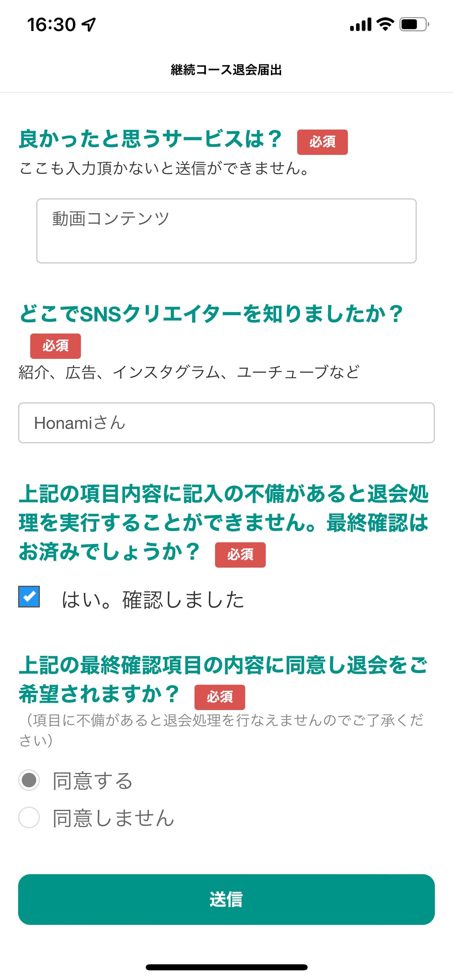Tap the はい。確認しました label text
This screenshot has height=980, width=453.
pos(153,600)
